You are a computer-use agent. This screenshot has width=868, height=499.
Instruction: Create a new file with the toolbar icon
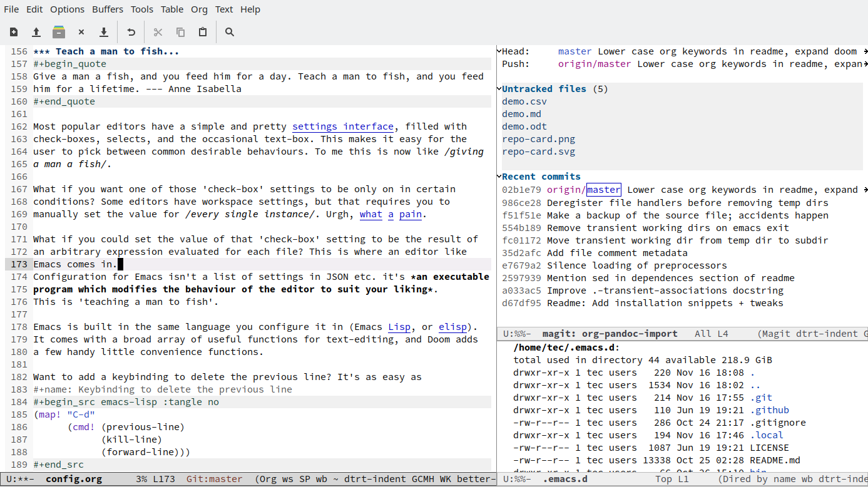click(14, 31)
